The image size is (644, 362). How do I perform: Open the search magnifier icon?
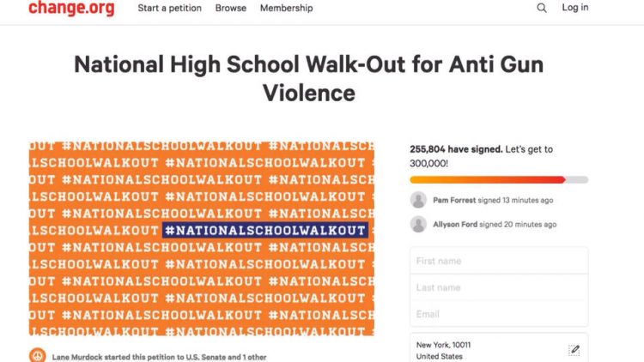click(542, 9)
